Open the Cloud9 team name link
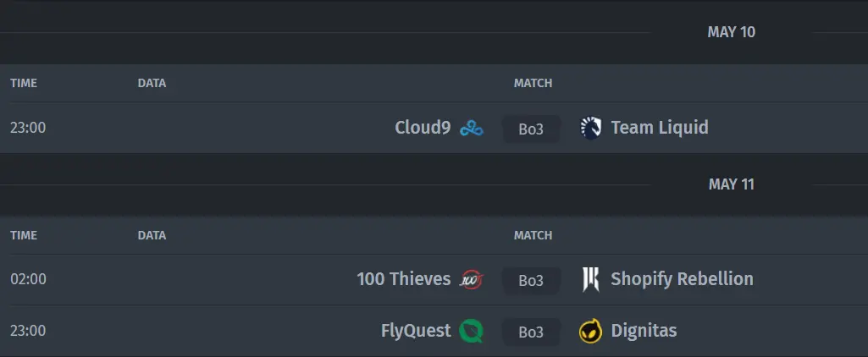The image size is (868, 357). pos(423,129)
